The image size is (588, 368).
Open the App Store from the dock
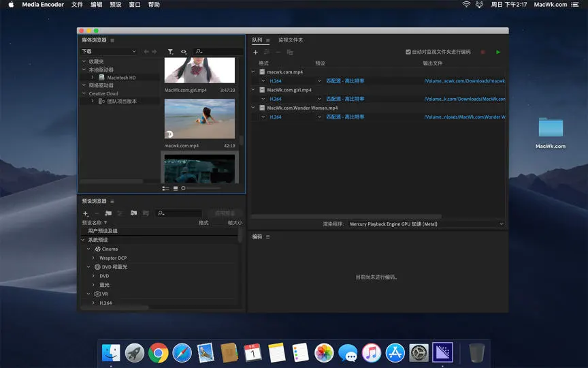tap(395, 353)
